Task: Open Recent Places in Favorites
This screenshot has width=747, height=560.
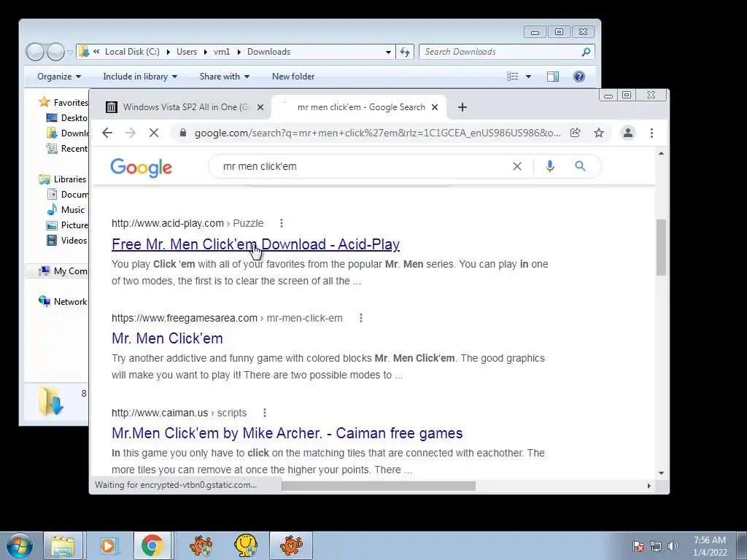Action: 67,149
